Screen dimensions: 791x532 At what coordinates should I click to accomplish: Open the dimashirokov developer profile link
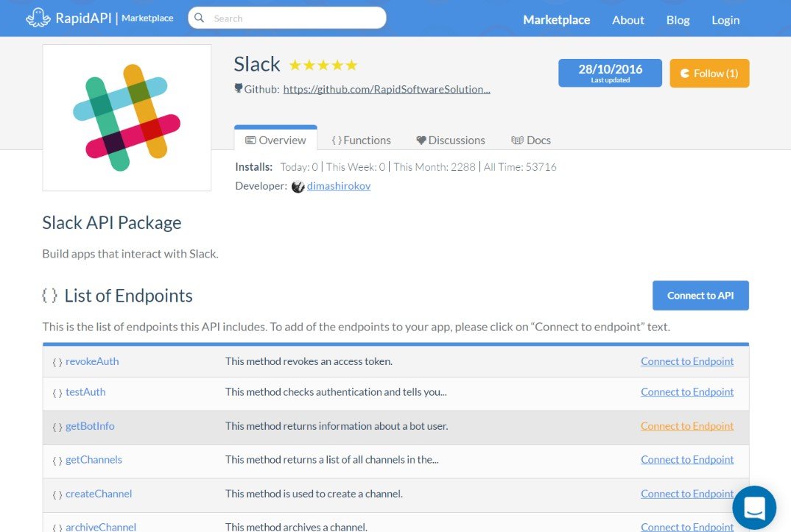point(339,186)
